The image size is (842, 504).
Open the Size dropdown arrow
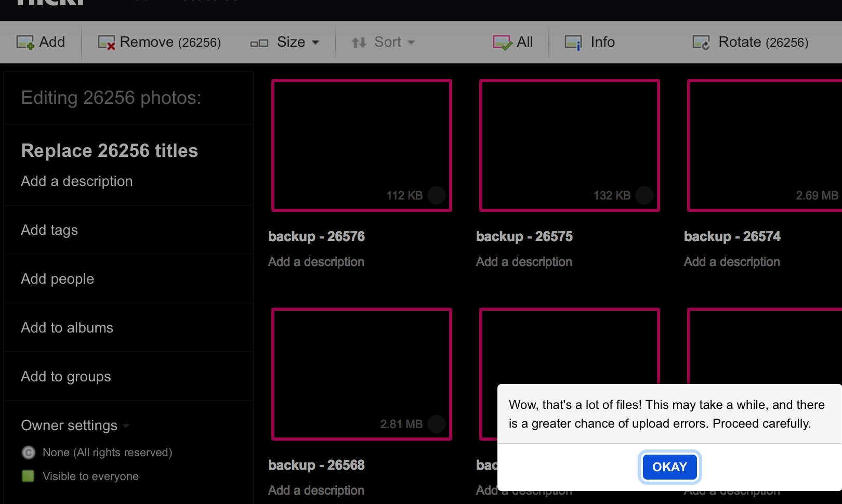click(315, 43)
